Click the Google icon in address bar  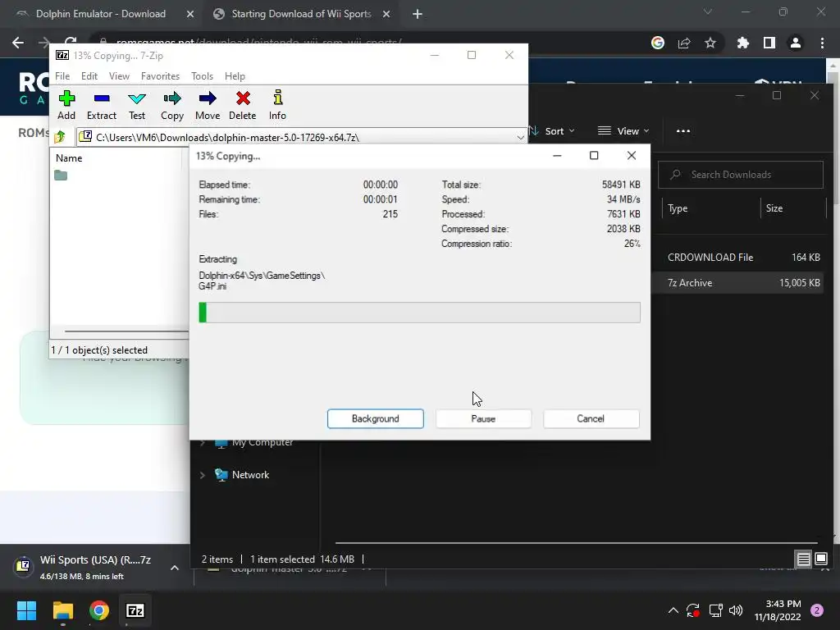[x=658, y=43]
